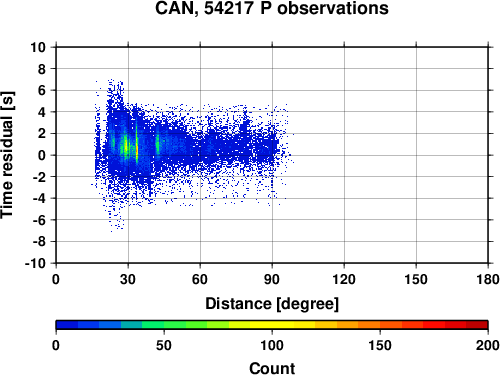Click the x-axis tick label 180
500x375 pixels.
[x=488, y=279]
